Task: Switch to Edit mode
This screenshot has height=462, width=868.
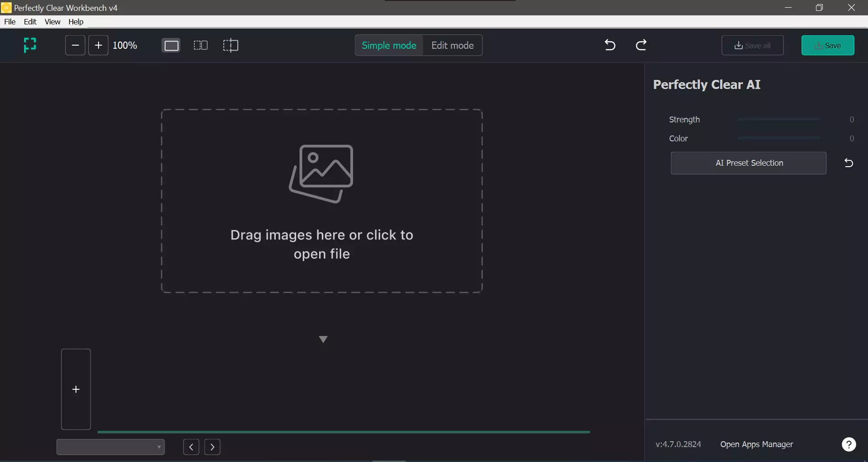Action: click(453, 45)
